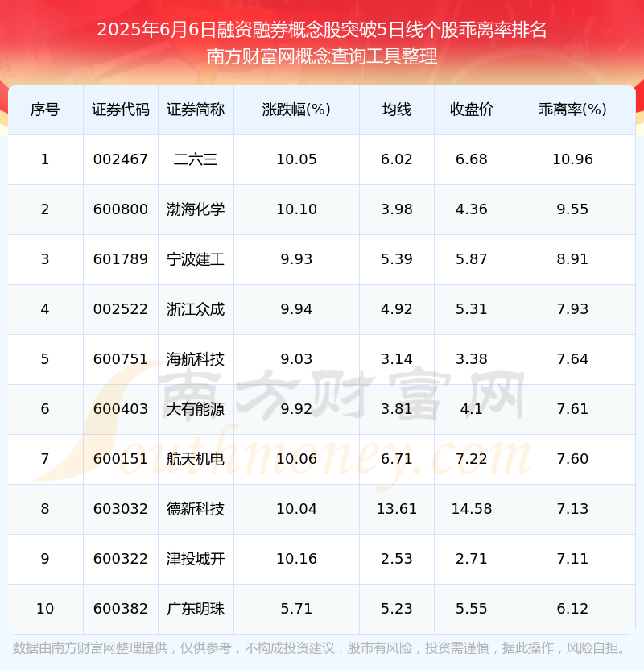This screenshot has height=670, width=644.
Task: Click the rank number 10 cell
Action: (x=45, y=609)
